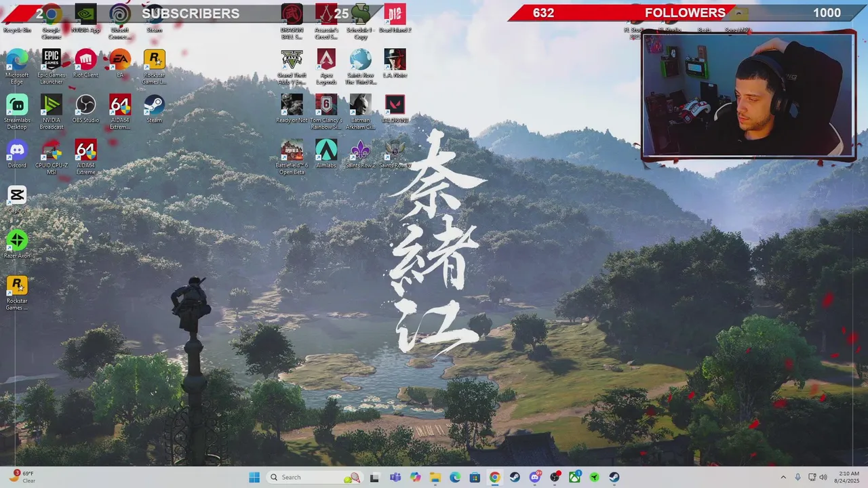Screen dimensions: 868x488
Task: Open Microsoft Edge from the taskbar
Action: tap(455, 477)
